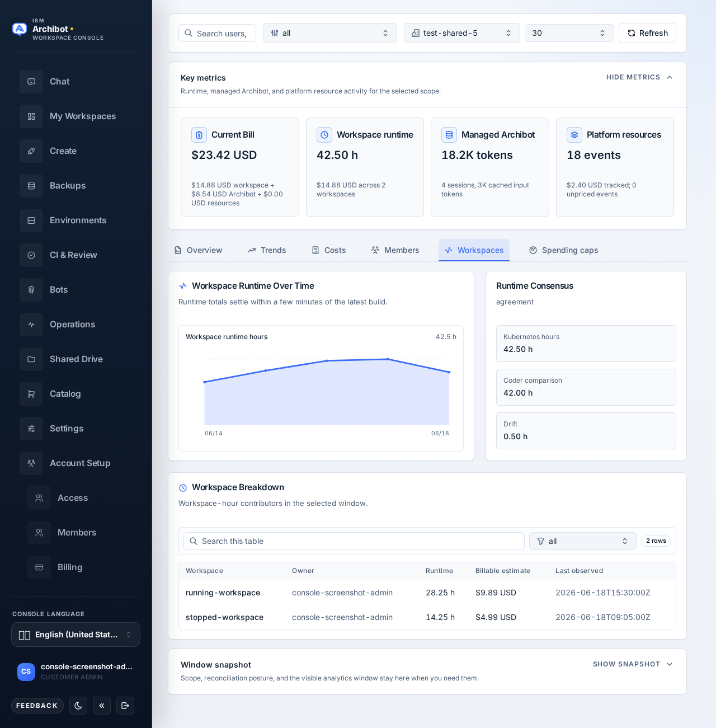Screen dimensions: 716x728
Task: Collapse the sidebar with double-chevron button
Action: (102, 706)
